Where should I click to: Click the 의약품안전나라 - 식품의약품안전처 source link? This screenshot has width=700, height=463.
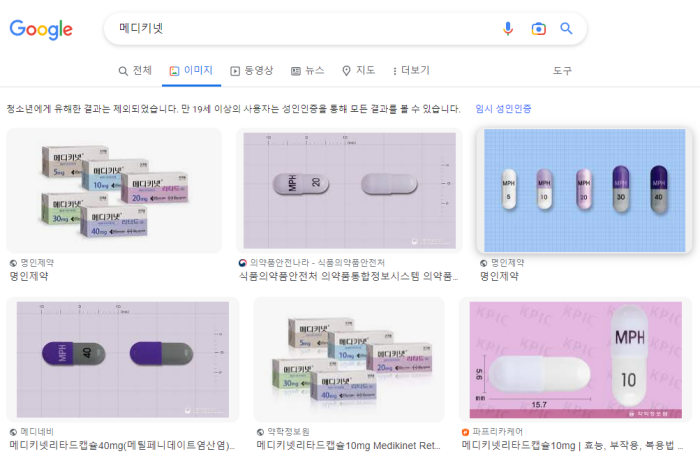click(317, 263)
